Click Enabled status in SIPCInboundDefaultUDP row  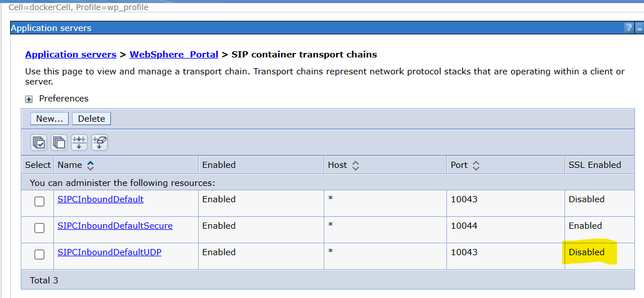219,252
